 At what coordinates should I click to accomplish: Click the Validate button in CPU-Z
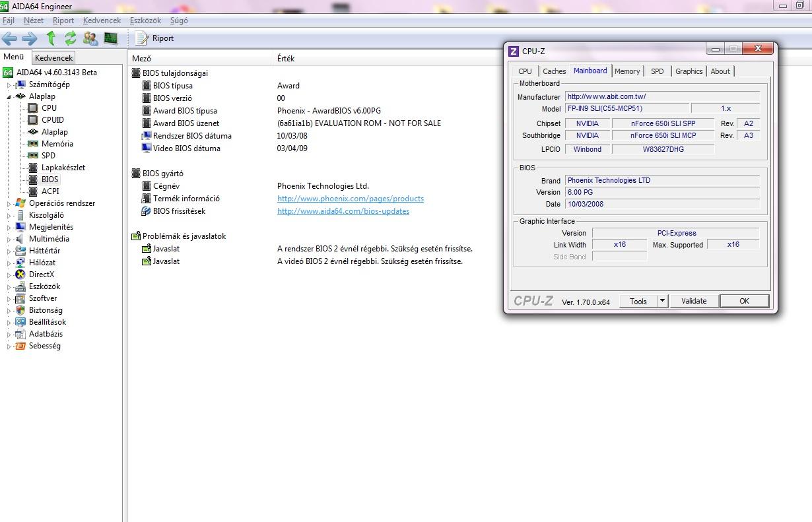694,301
